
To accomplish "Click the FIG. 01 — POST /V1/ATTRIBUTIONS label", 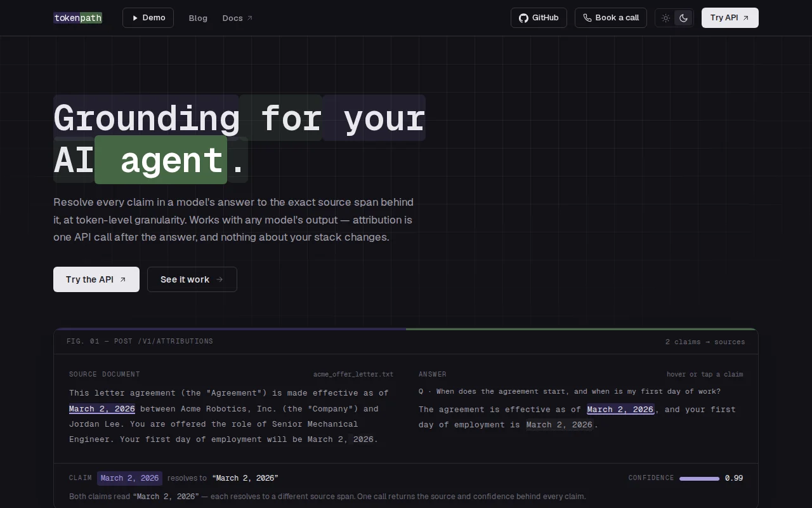I will 140,342.
